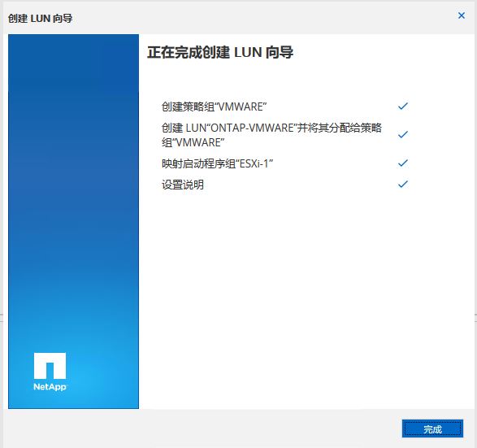
Task: Click the NetApp wordmark text
Action: coord(50,386)
